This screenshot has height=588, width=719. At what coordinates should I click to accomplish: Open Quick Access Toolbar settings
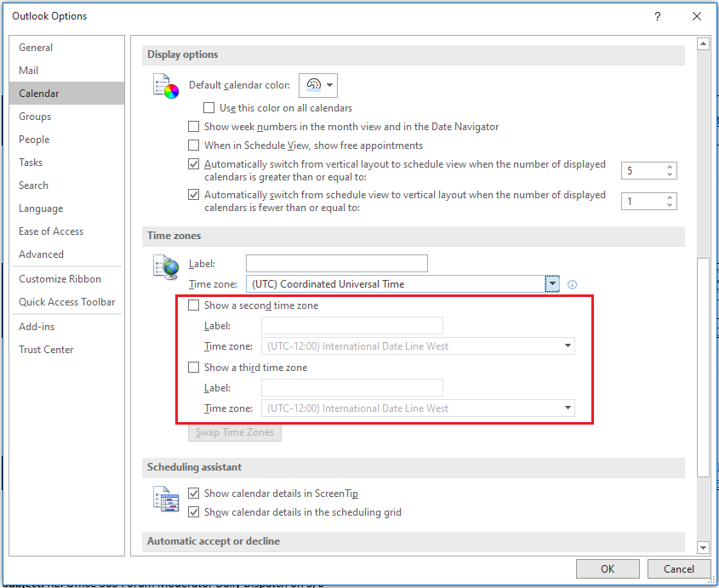[66, 302]
